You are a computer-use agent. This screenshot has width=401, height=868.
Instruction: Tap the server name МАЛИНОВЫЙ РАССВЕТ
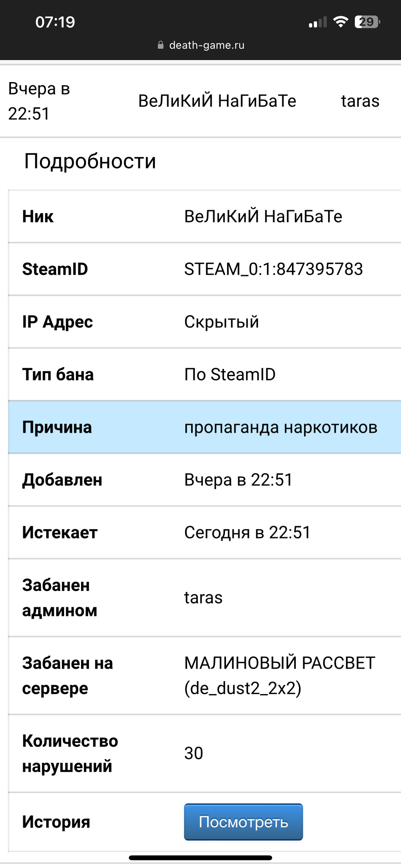pos(280,663)
